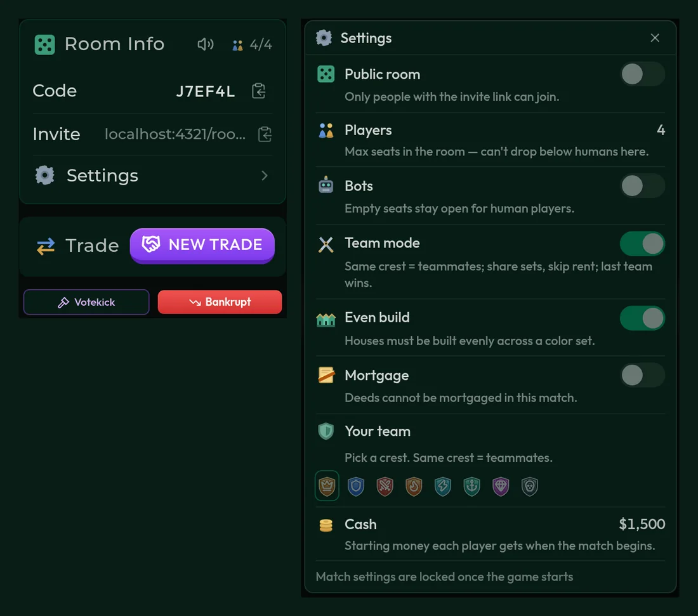The height and width of the screenshot is (616, 698).
Task: Choose the red crossed-swords crest
Action: tap(385, 486)
